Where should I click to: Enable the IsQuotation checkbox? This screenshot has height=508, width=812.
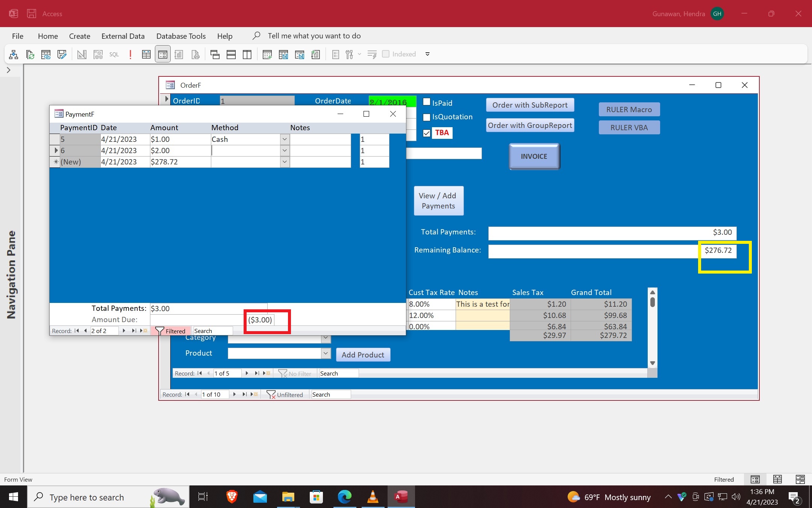click(426, 117)
